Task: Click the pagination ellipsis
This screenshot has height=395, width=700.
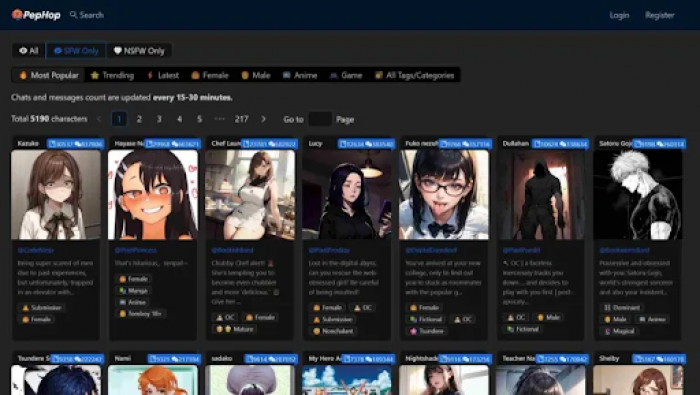Action: coord(220,119)
